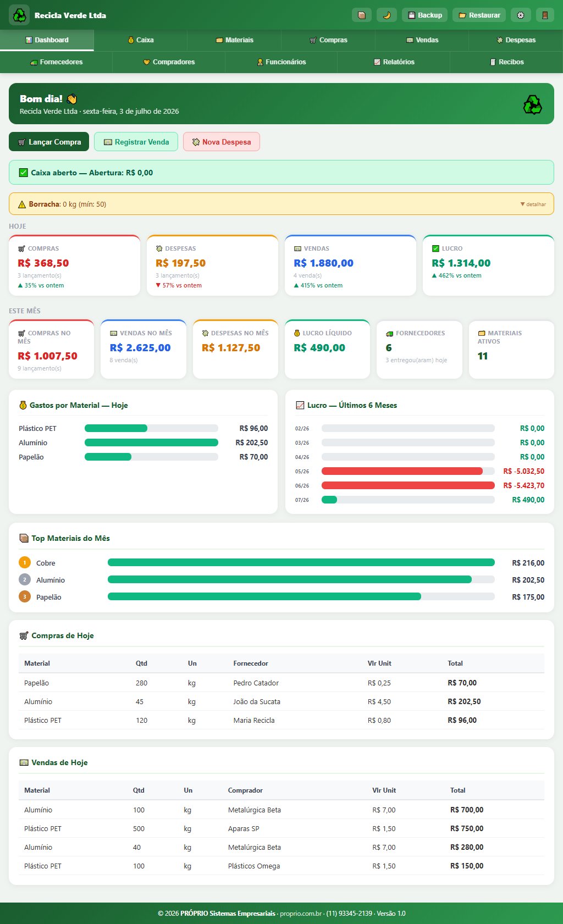Click the red 06/26 loss bar
This screenshot has height=924, width=563.
(x=408, y=485)
